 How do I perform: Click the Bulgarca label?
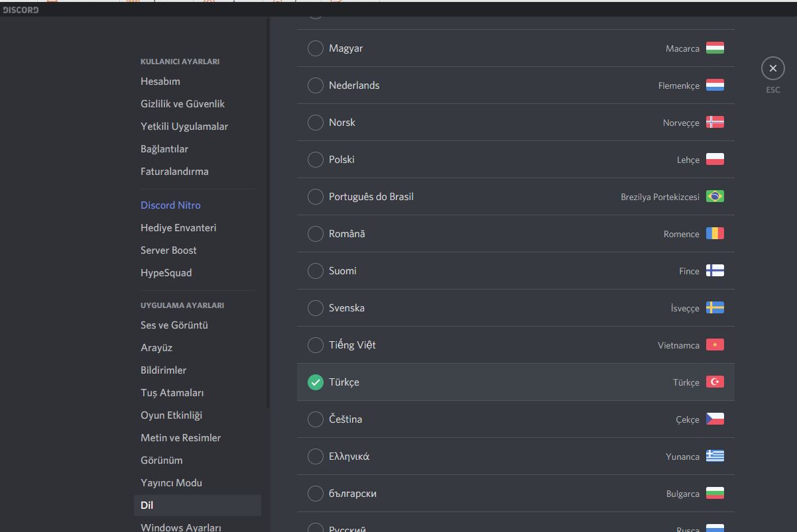click(x=683, y=494)
